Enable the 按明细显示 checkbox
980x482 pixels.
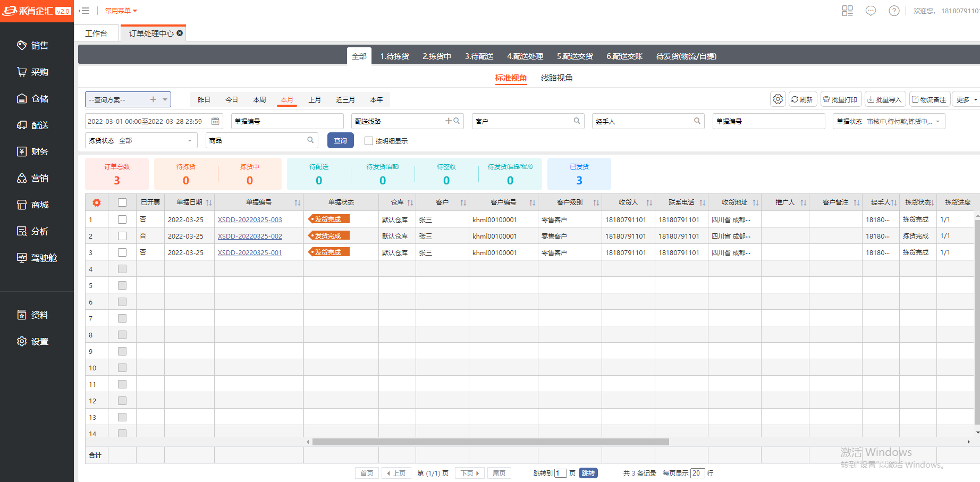coord(369,140)
